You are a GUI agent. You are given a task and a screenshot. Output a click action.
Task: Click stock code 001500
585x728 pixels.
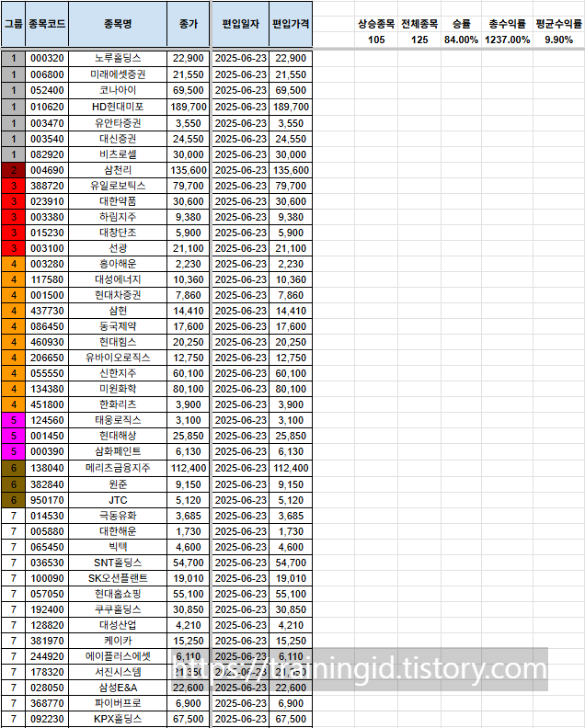47,295
